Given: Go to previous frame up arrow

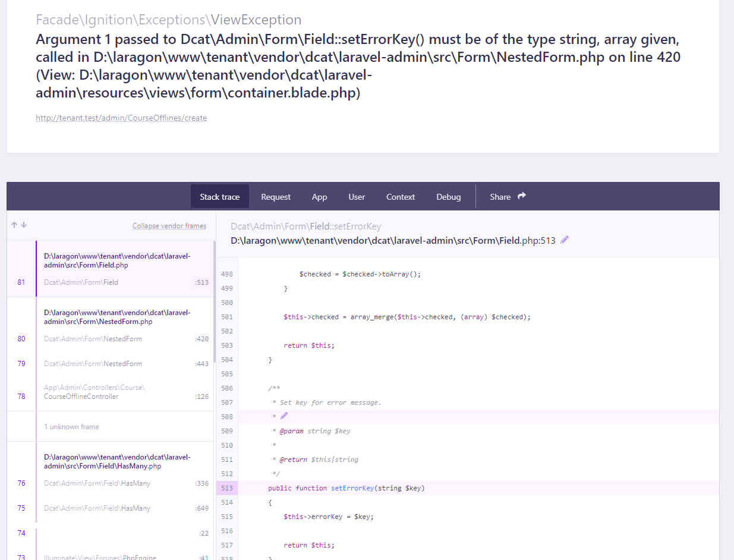Looking at the screenshot, I should pos(14,225).
